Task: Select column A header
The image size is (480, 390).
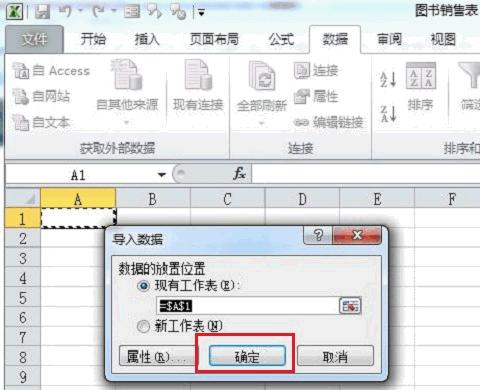Action: (78, 198)
